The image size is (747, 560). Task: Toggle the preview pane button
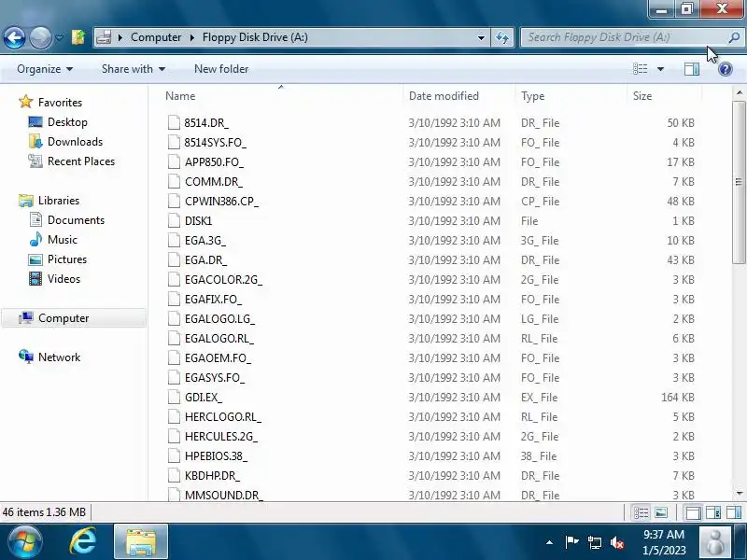[x=692, y=69]
